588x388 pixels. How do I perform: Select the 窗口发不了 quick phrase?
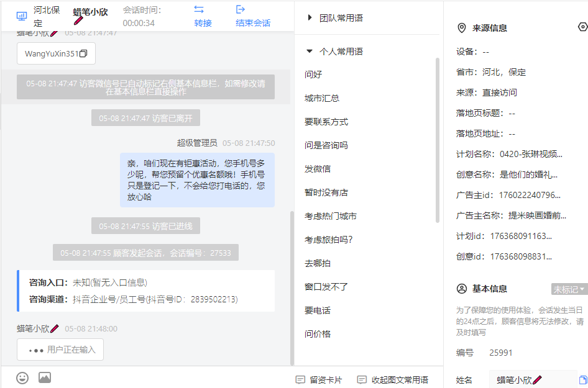[x=326, y=287]
